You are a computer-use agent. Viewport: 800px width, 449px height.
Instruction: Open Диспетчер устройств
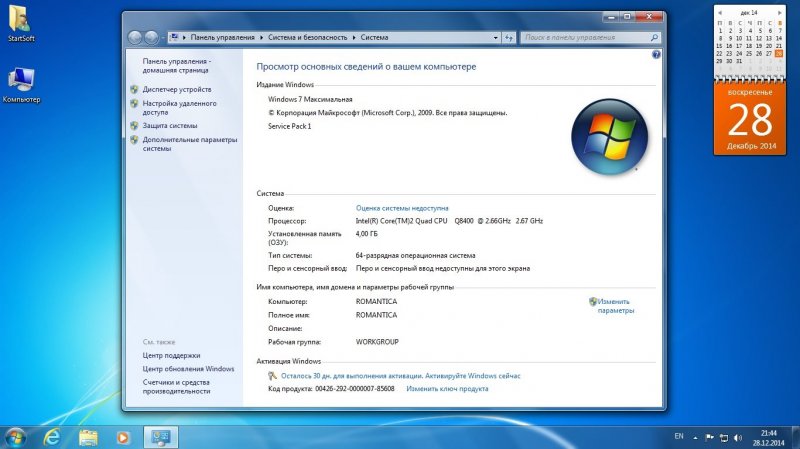(177, 89)
